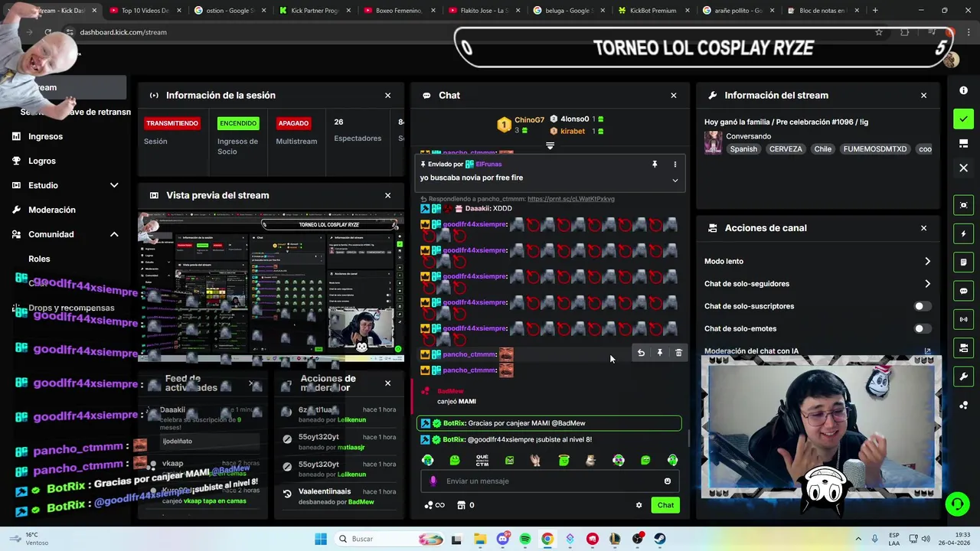Click the broadcast signal sidebar icon
980x551 pixels.
(963, 319)
